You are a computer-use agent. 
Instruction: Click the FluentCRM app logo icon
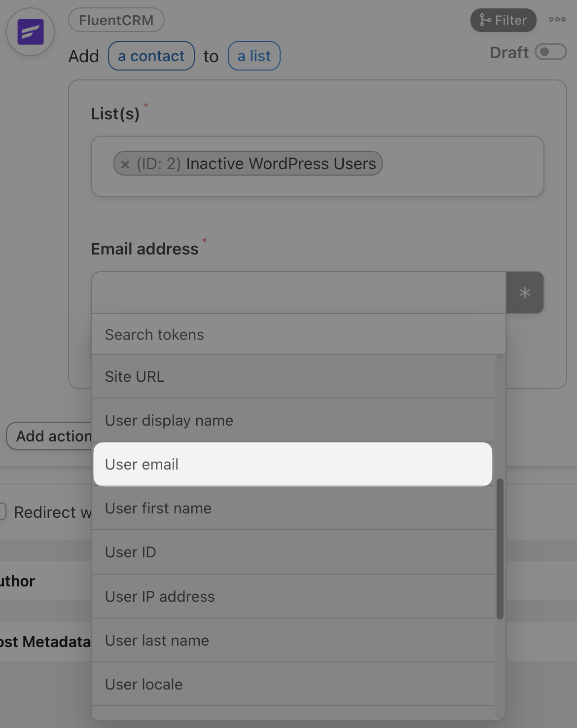pyautogui.click(x=31, y=32)
